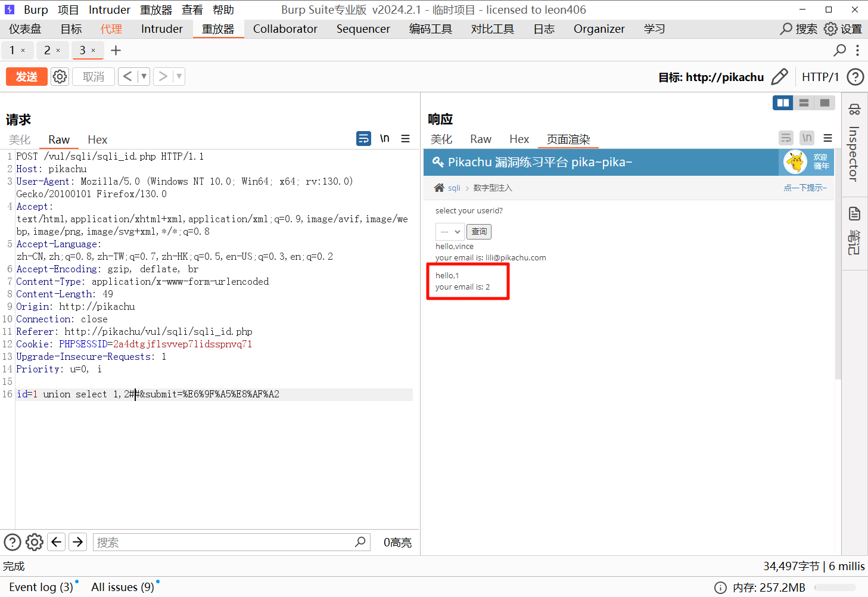Click Pikachu avatar in page header

coord(795,162)
